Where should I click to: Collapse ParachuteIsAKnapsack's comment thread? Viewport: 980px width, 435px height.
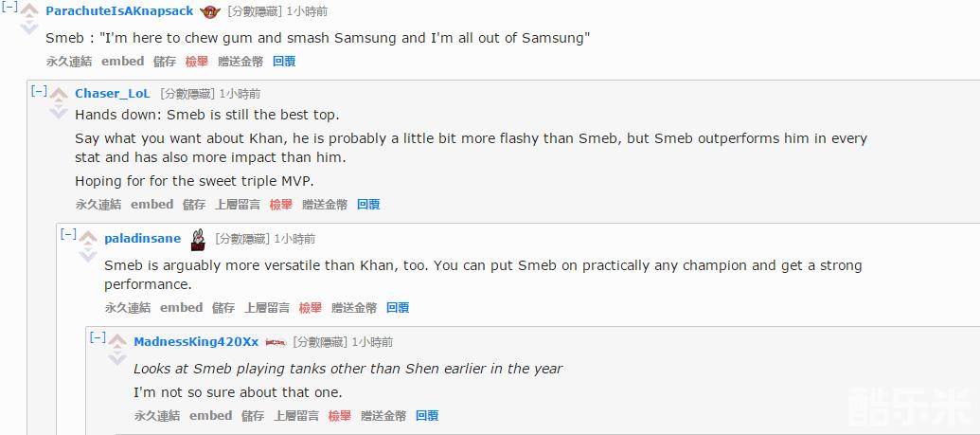coord(9,6)
